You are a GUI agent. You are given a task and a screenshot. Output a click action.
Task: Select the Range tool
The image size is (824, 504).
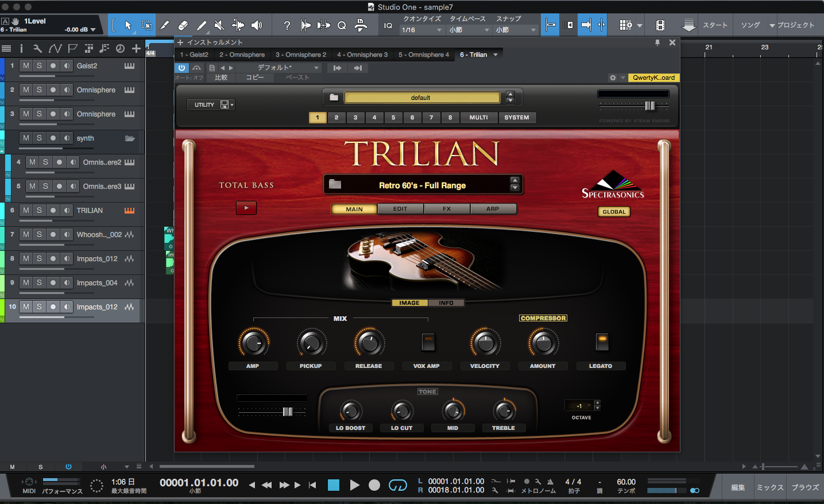point(146,25)
